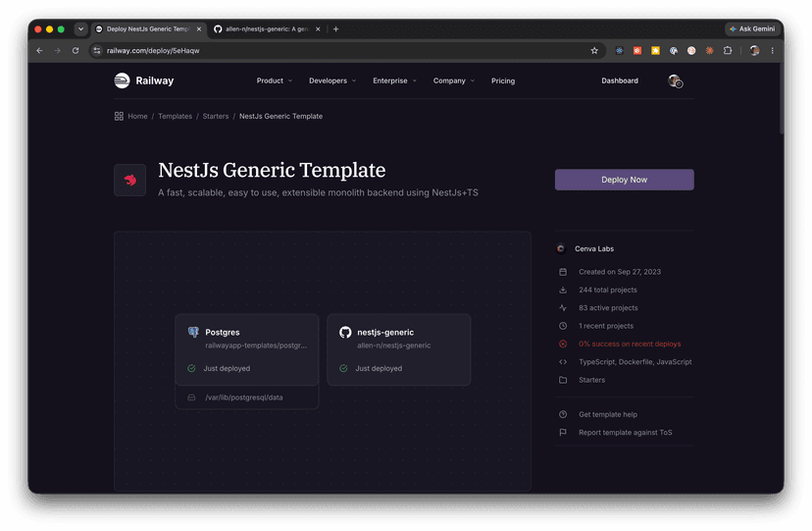Click the calendar icon beside created date
812x531 pixels.
point(563,272)
